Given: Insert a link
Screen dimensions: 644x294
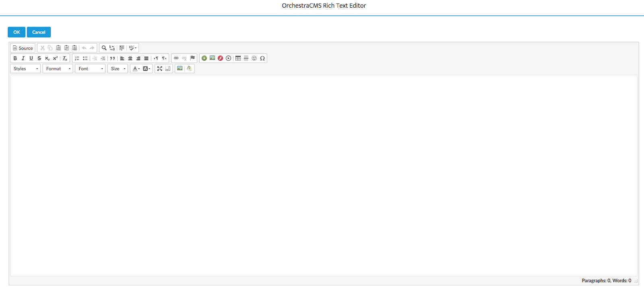Looking at the screenshot, I should 176,58.
